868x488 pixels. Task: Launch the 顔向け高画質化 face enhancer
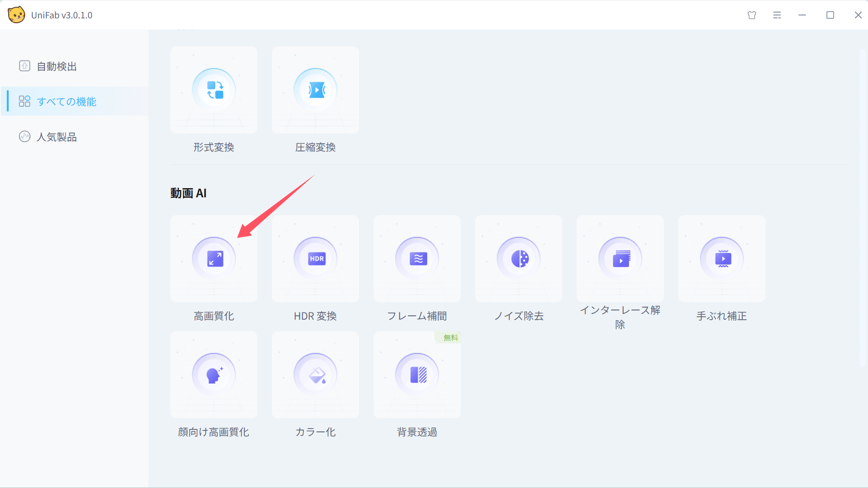214,375
